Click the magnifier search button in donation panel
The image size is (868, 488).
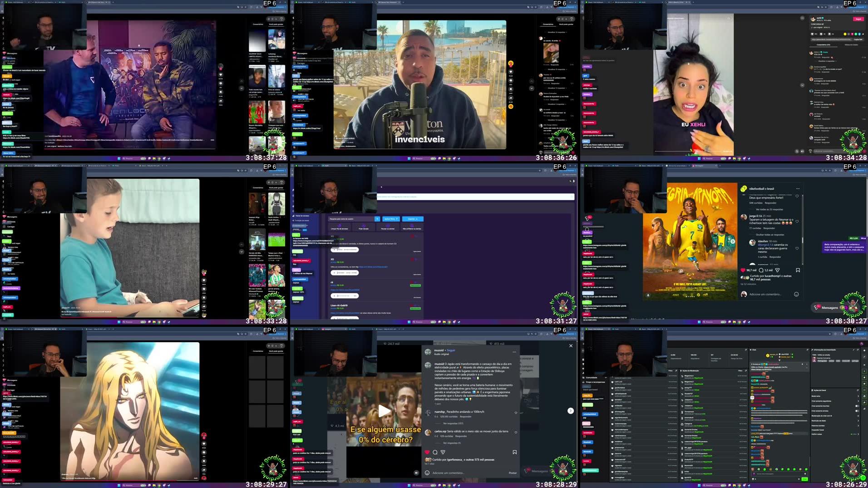pos(377,219)
